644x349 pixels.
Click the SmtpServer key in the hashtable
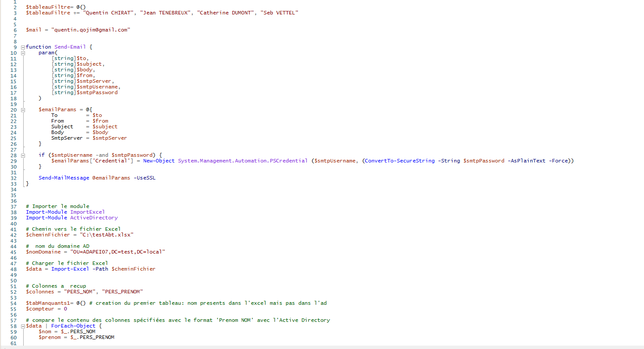click(x=67, y=138)
